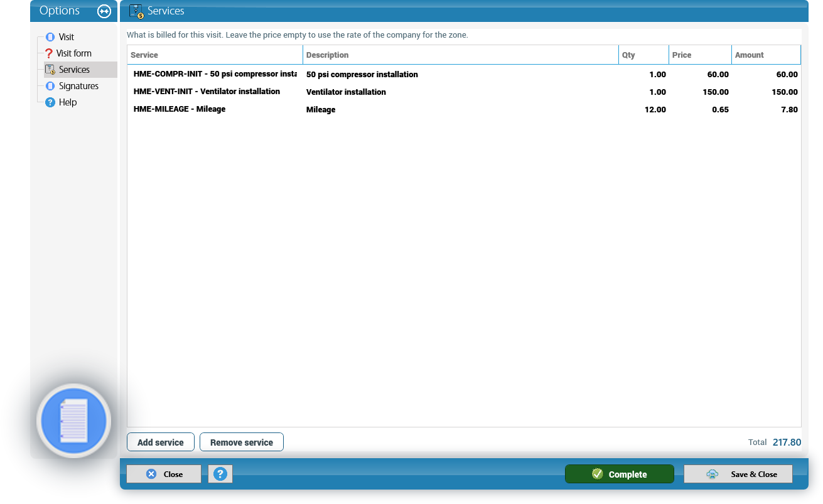Click the large round document icon

point(74,421)
